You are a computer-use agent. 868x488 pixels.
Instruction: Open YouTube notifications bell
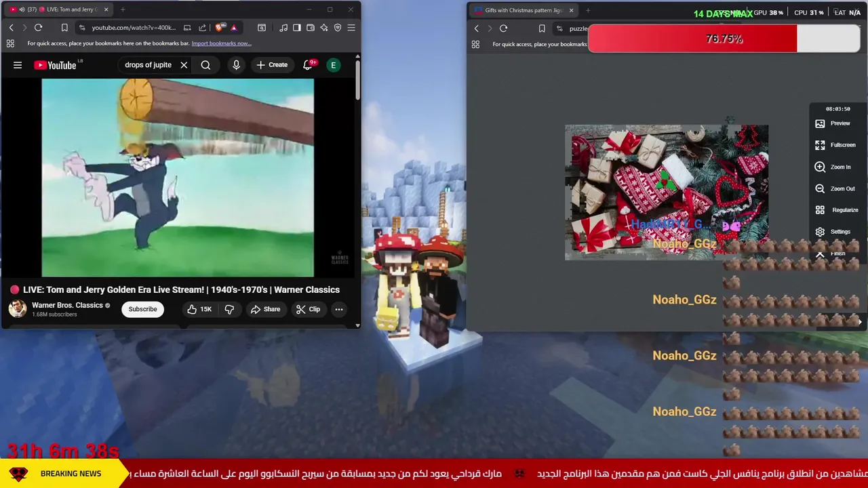point(308,65)
